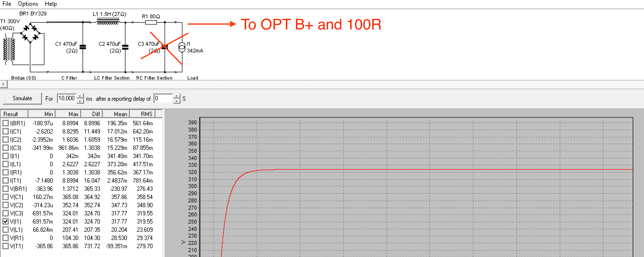Select the BR1 bridge rectifier symbol

tap(30, 33)
